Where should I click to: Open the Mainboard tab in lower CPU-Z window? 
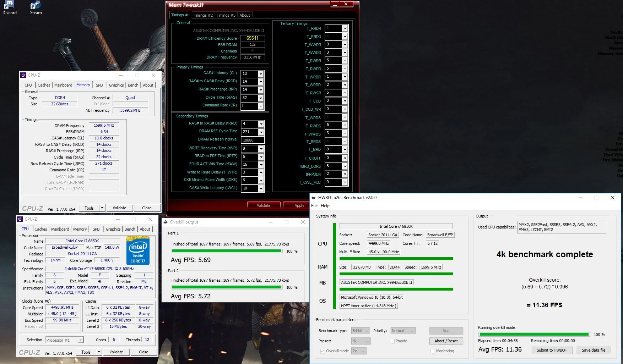click(x=60, y=229)
